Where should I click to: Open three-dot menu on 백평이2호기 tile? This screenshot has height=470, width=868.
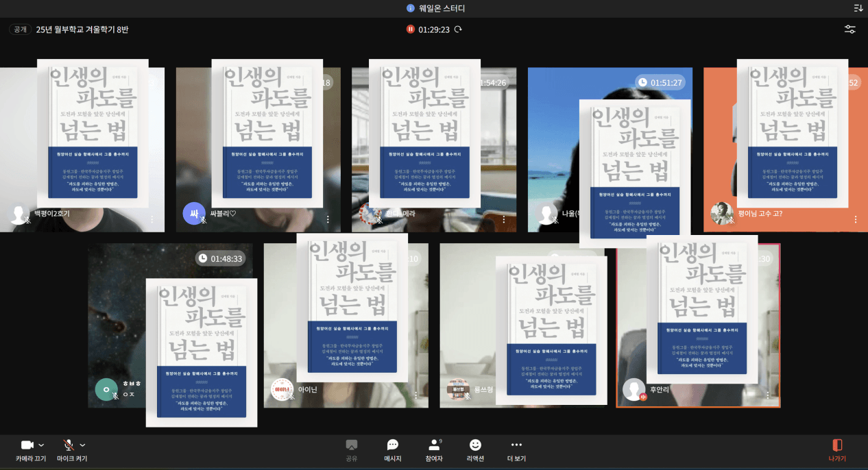(152, 219)
